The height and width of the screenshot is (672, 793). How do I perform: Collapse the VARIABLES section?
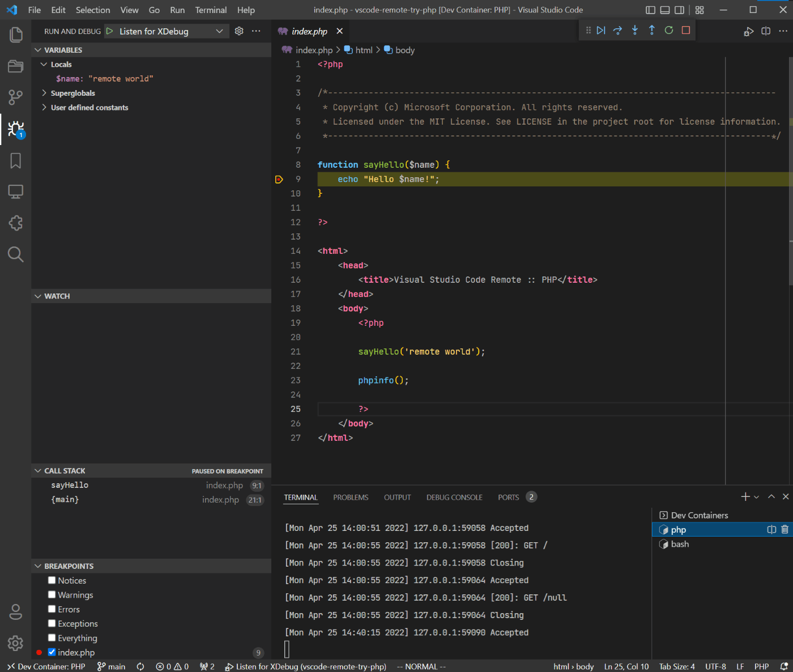coord(151,50)
